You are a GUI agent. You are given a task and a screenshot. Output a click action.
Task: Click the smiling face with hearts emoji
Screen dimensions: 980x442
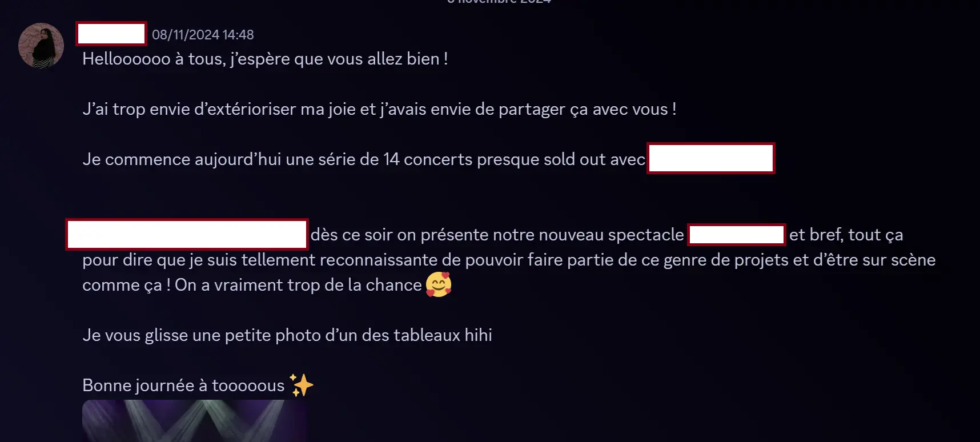pos(439,284)
